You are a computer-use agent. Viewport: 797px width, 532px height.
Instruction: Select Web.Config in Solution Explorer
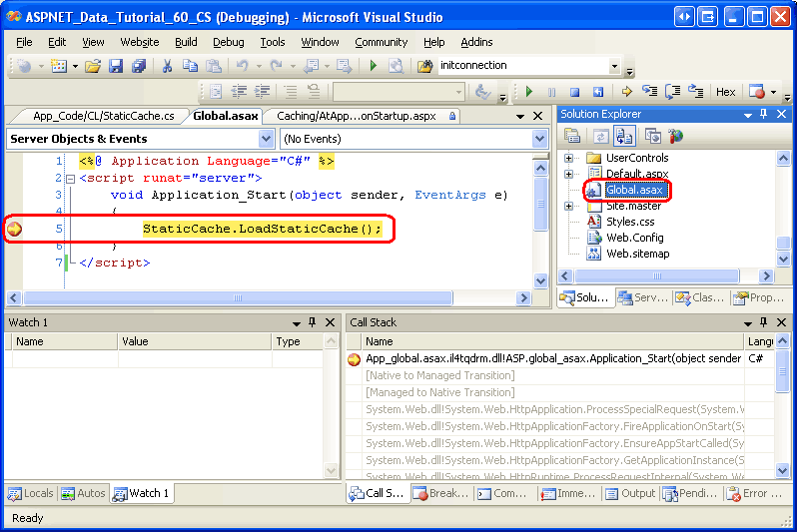[634, 238]
